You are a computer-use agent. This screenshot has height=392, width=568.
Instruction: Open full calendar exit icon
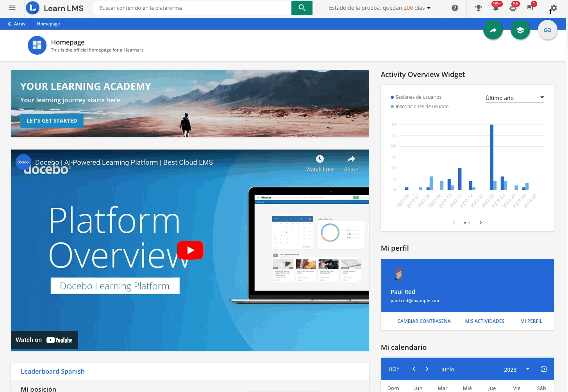click(544, 369)
